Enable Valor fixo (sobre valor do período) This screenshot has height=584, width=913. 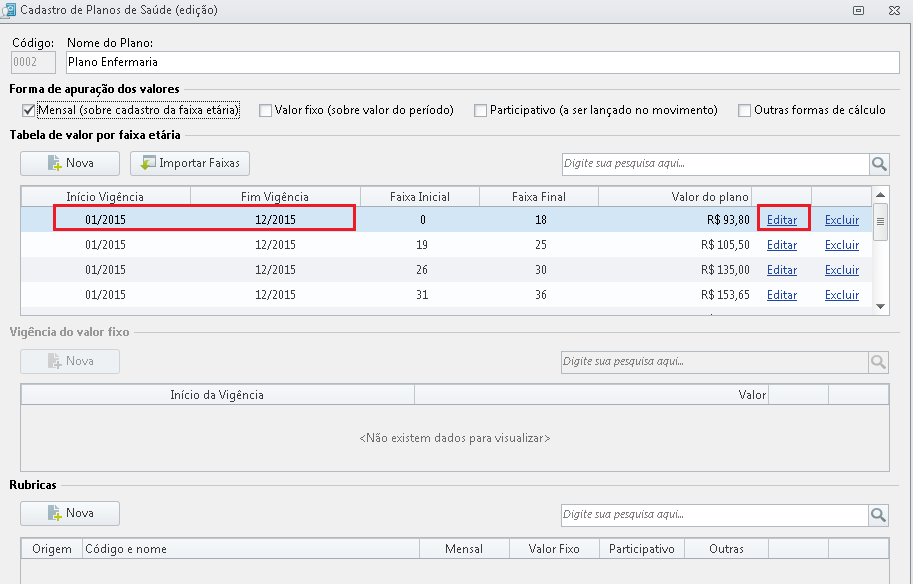[x=266, y=110]
